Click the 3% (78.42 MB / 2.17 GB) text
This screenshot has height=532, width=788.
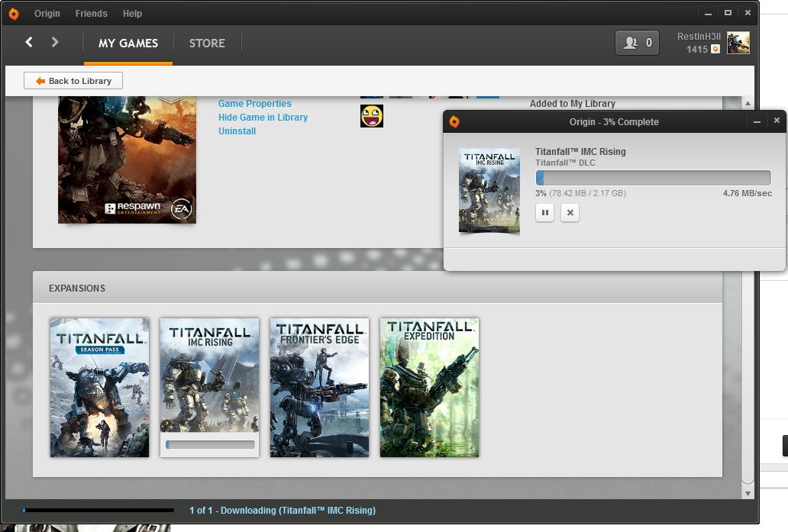580,193
